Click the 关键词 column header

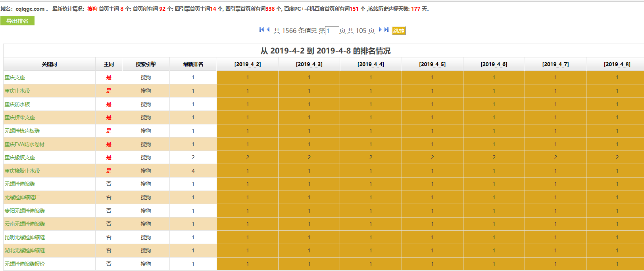coord(49,64)
